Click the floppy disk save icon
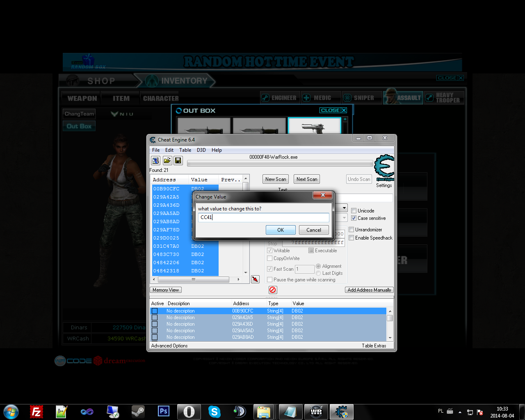The width and height of the screenshot is (525, 420). [178, 160]
